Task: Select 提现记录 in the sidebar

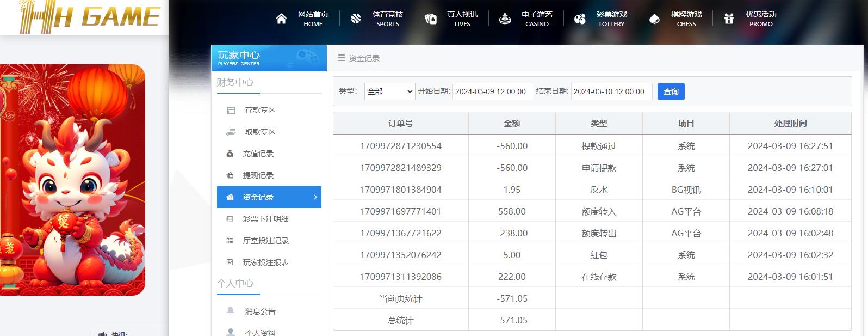Action: [x=258, y=175]
